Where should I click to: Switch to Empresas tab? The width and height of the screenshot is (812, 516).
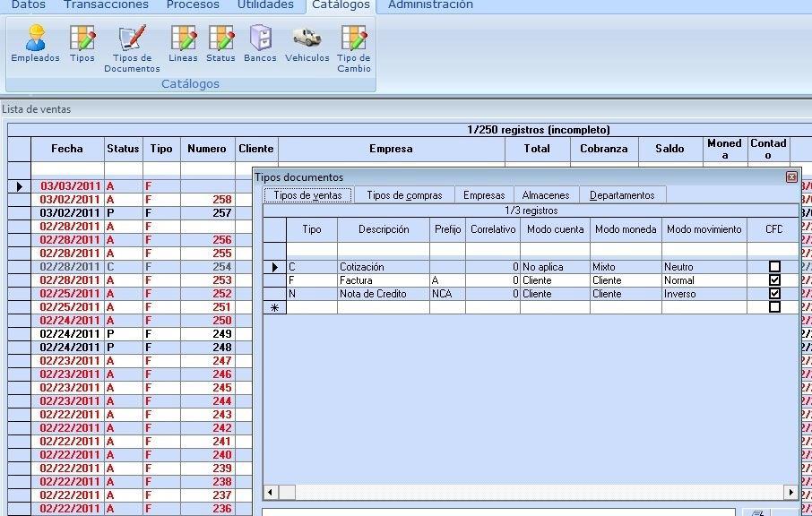click(x=484, y=195)
